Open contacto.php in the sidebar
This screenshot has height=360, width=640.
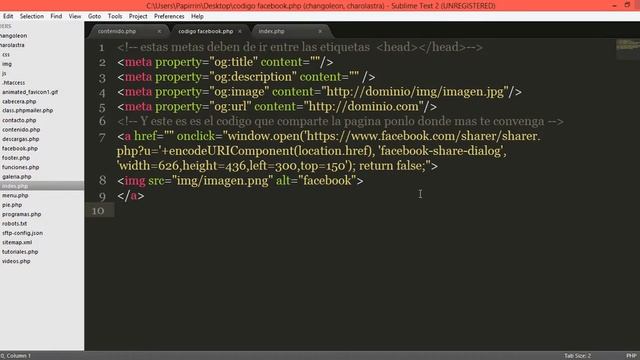point(19,120)
